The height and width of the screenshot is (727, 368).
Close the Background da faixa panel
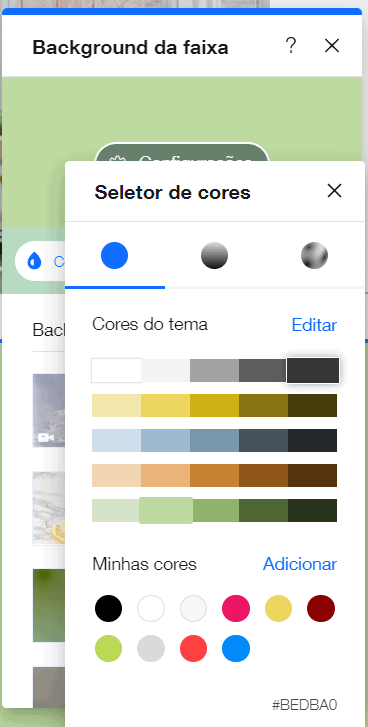coord(332,46)
